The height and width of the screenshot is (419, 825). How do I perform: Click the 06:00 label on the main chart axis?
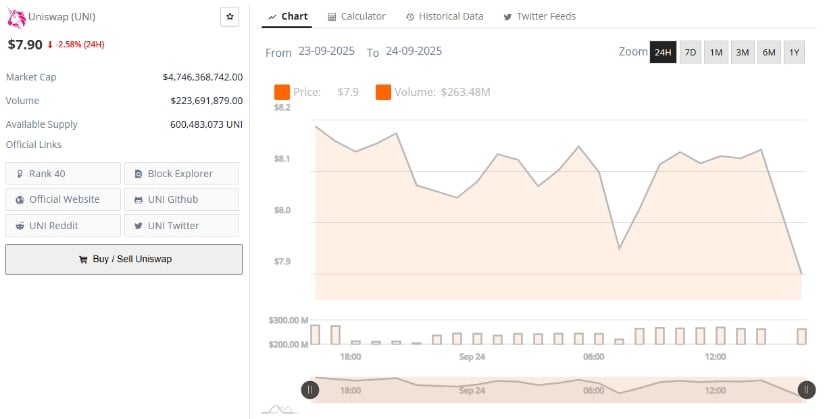click(x=593, y=357)
